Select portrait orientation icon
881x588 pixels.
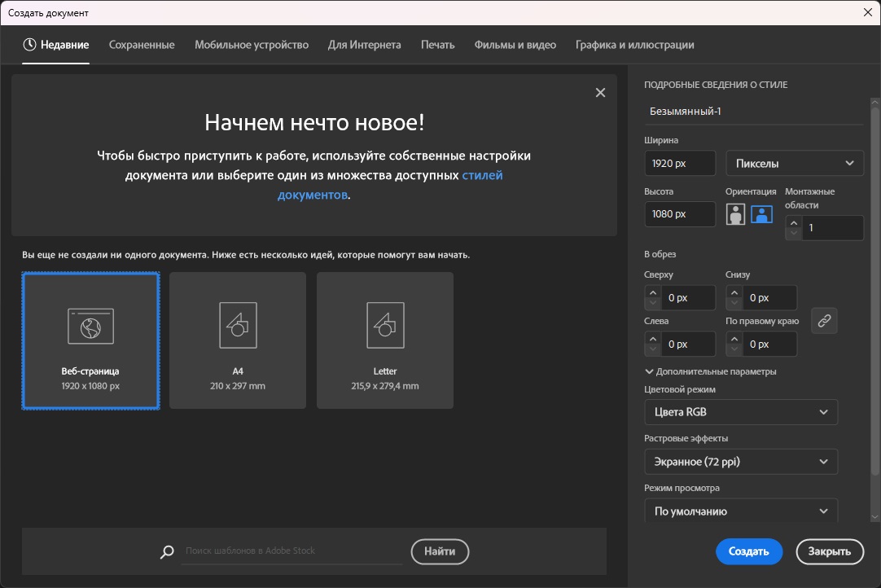click(735, 214)
